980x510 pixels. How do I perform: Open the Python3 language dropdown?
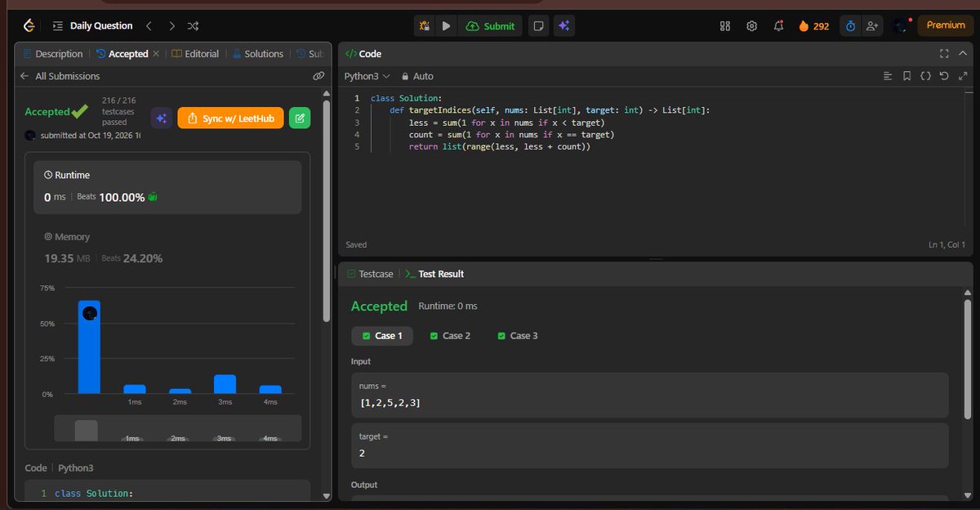click(x=367, y=76)
